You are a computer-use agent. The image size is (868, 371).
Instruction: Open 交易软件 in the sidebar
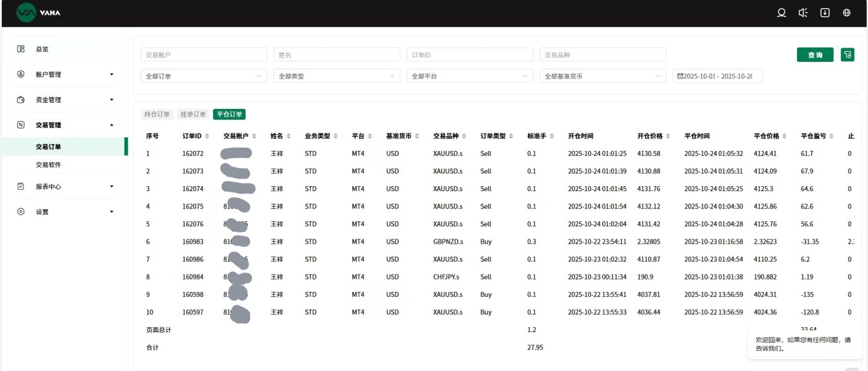pyautogui.click(x=48, y=165)
